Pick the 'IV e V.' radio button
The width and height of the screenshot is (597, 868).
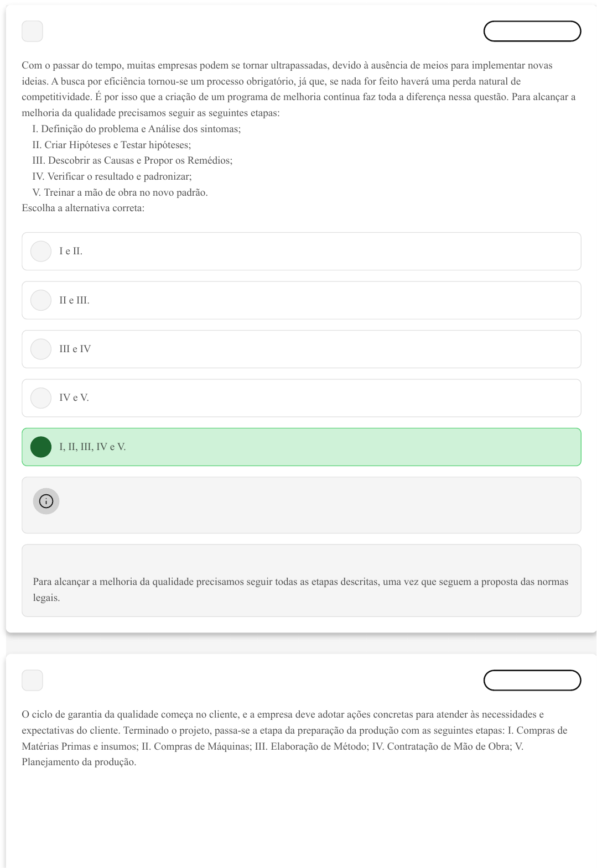(41, 398)
